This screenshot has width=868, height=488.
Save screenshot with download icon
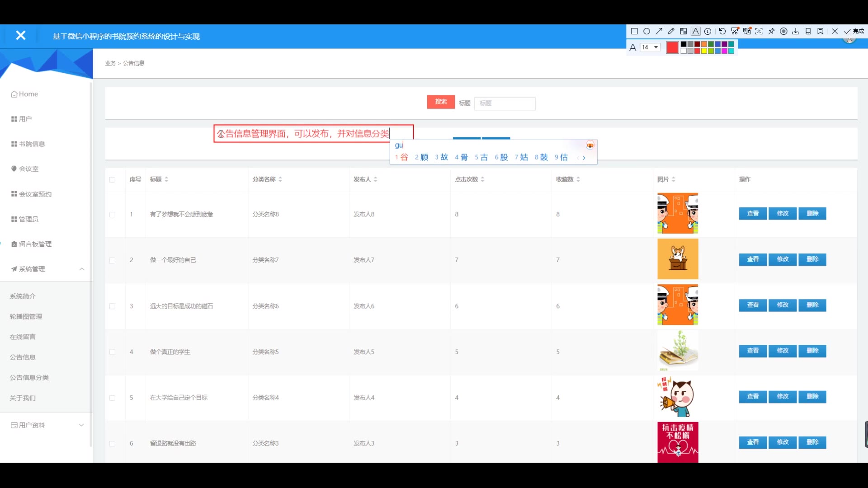(796, 31)
